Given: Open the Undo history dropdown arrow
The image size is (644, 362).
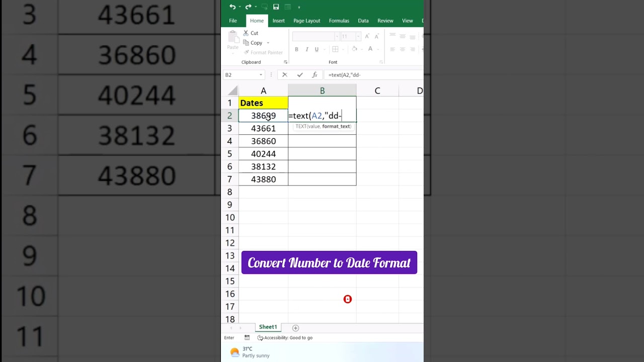Looking at the screenshot, I should pos(239,7).
